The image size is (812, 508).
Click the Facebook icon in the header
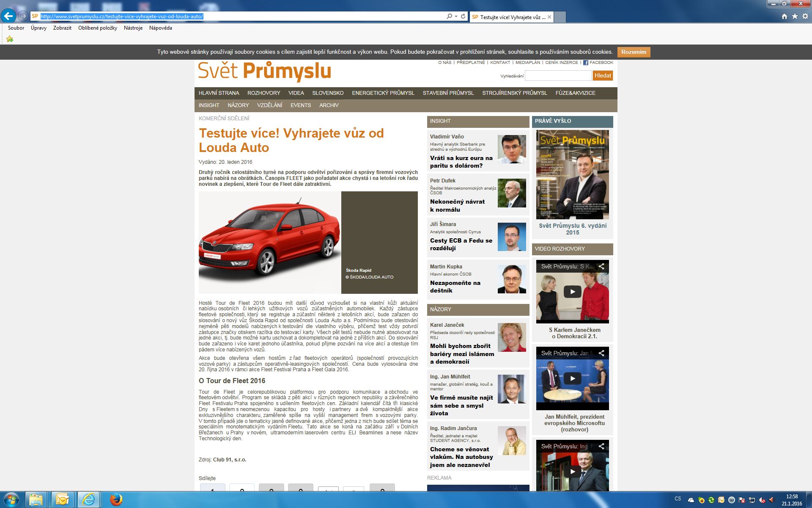pos(586,63)
